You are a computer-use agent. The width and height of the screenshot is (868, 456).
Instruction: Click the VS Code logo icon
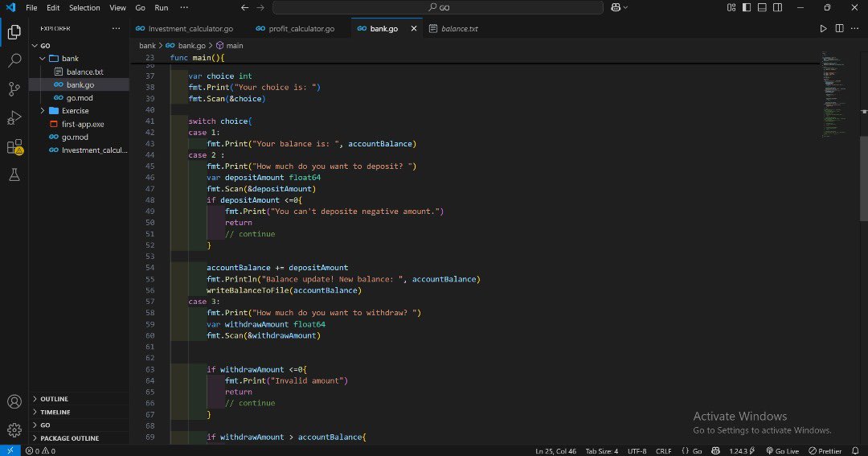pyautogui.click(x=10, y=8)
